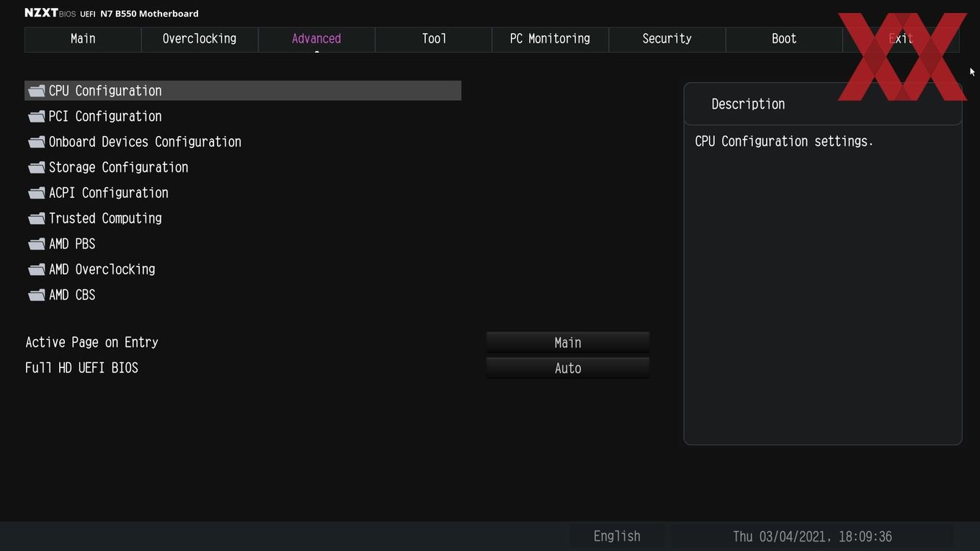Switch to the Security tab
This screenshot has width=980, height=551.
tap(667, 39)
